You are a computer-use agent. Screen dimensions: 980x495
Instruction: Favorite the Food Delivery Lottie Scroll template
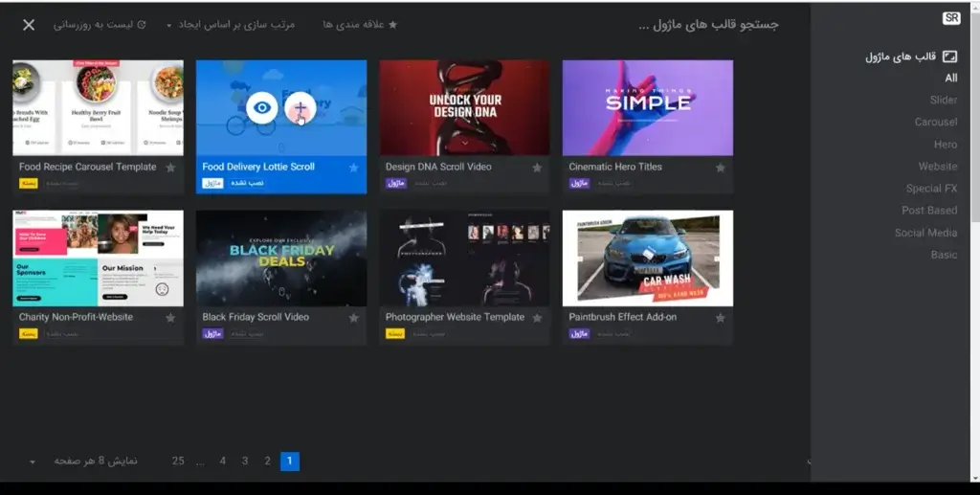click(x=354, y=168)
